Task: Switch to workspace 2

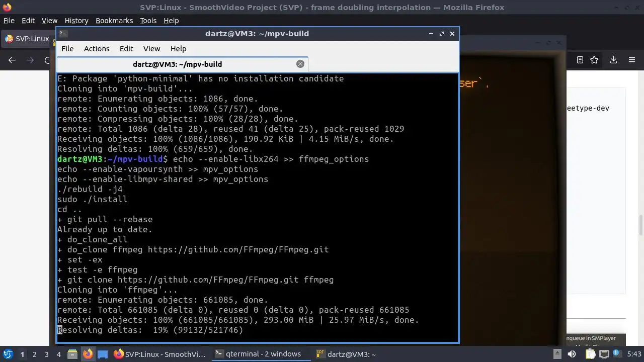Action: [35, 354]
